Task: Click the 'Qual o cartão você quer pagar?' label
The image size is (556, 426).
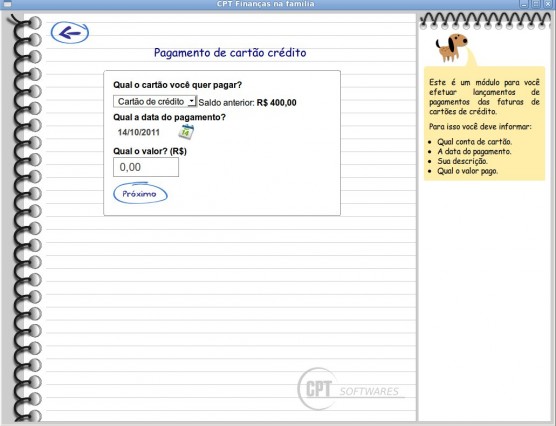Action: [177, 85]
